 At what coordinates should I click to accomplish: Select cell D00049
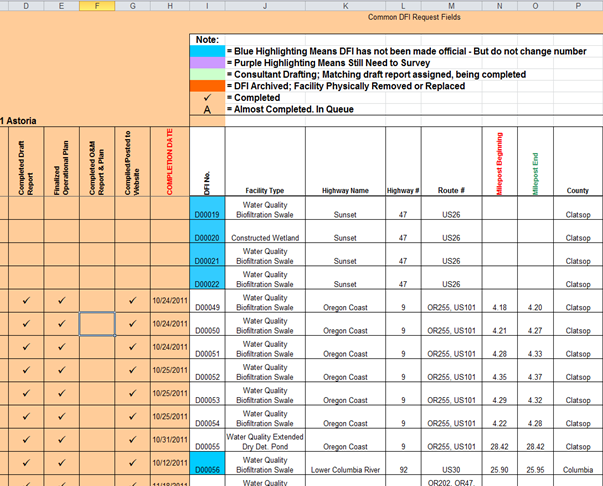click(207, 301)
